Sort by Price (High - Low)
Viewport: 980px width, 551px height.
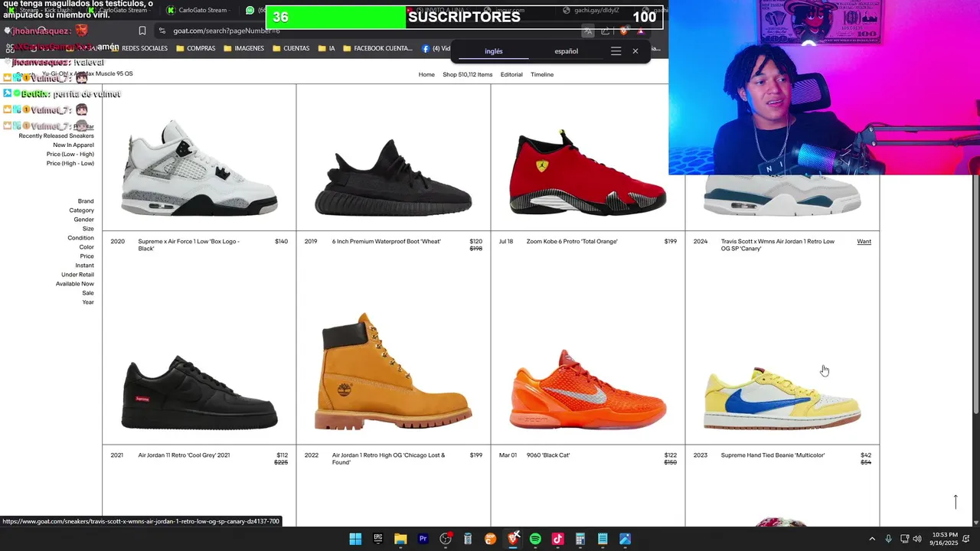[x=70, y=164]
